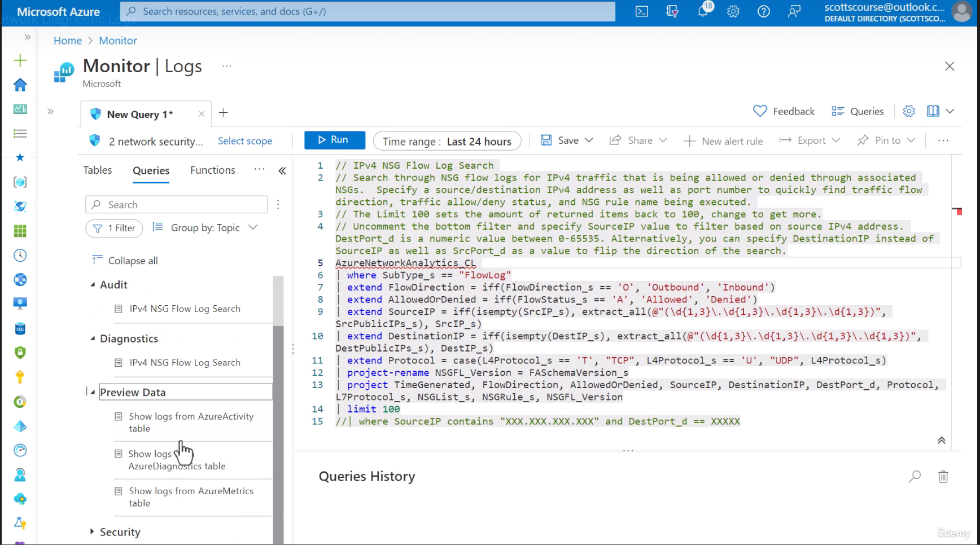The image size is (980, 545).
Task: Click the queries Search field
Action: [177, 204]
